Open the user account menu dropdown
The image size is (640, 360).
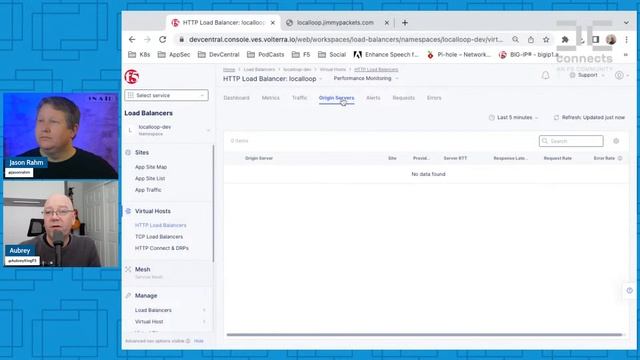(622, 75)
